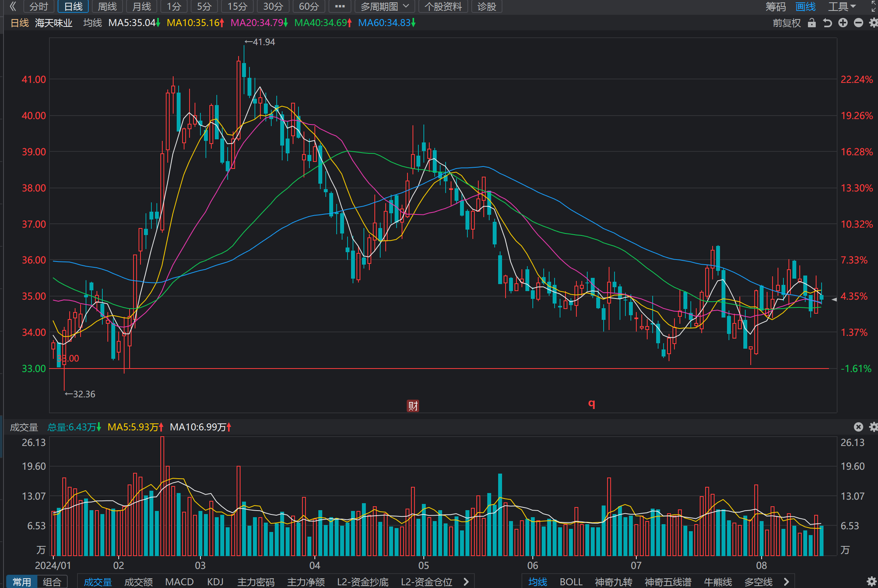The image size is (878, 588).
Task: Select 成交额 sub-indicator
Action: point(138,582)
